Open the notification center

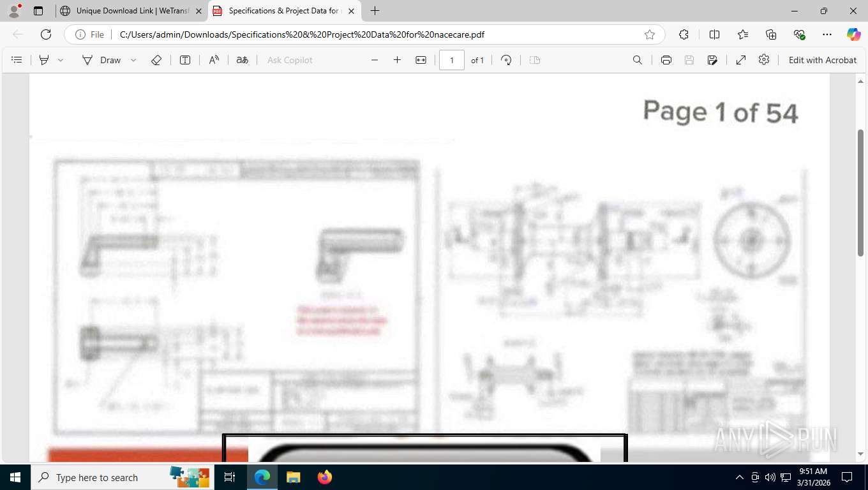[847, 477]
